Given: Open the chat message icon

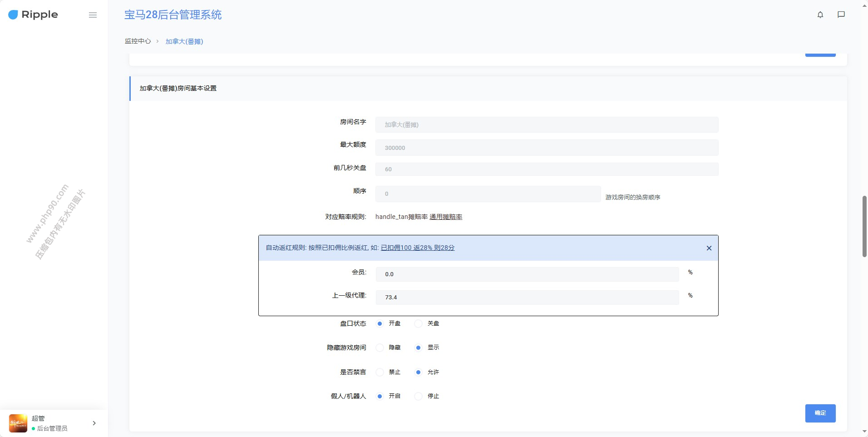Looking at the screenshot, I should tap(841, 15).
